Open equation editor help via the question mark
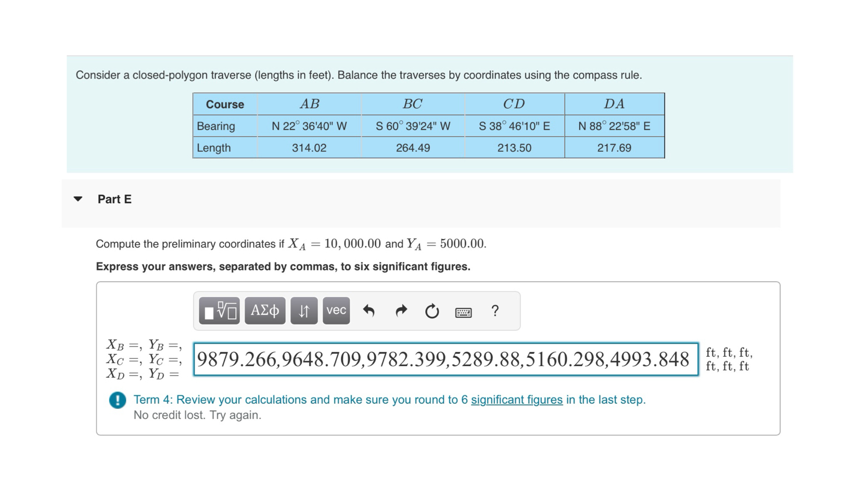This screenshot has height=486, width=868. point(494,311)
